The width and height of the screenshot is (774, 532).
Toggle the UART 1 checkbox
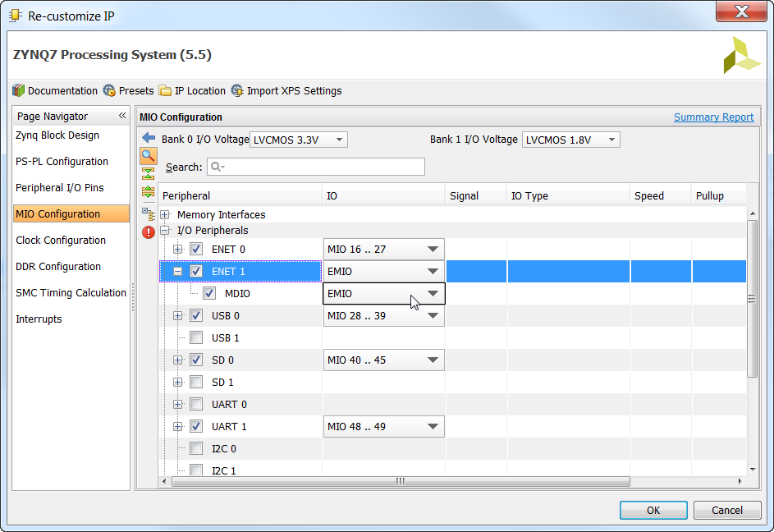pyautogui.click(x=196, y=426)
